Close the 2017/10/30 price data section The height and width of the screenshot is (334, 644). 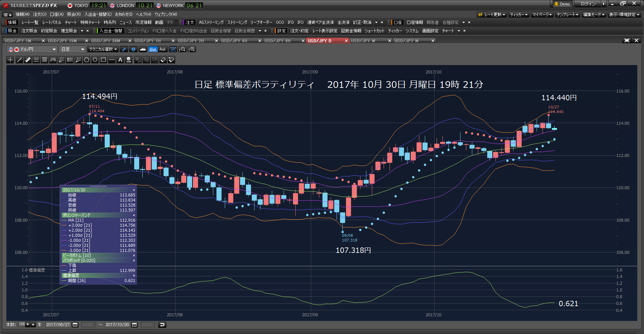pyautogui.click(x=134, y=190)
